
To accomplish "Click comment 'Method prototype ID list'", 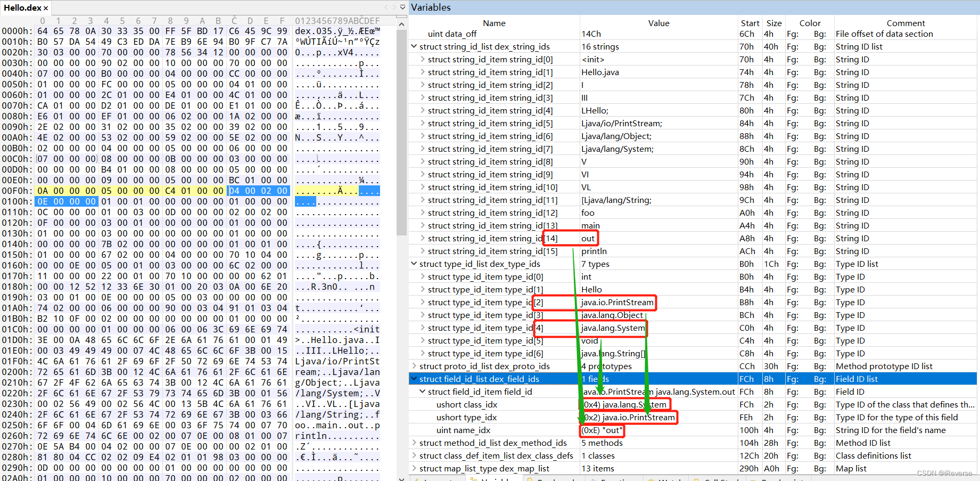I will 884,366.
